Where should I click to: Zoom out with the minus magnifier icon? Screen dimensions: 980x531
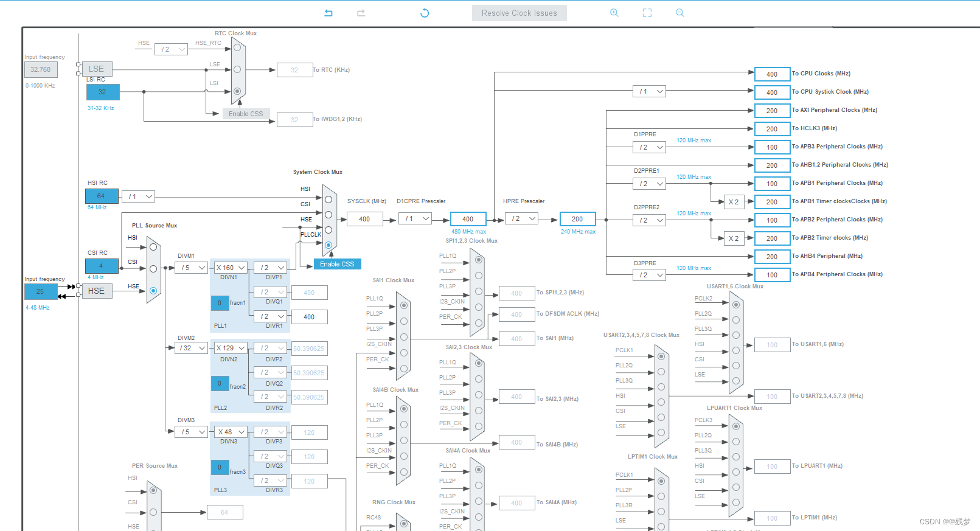coord(680,13)
